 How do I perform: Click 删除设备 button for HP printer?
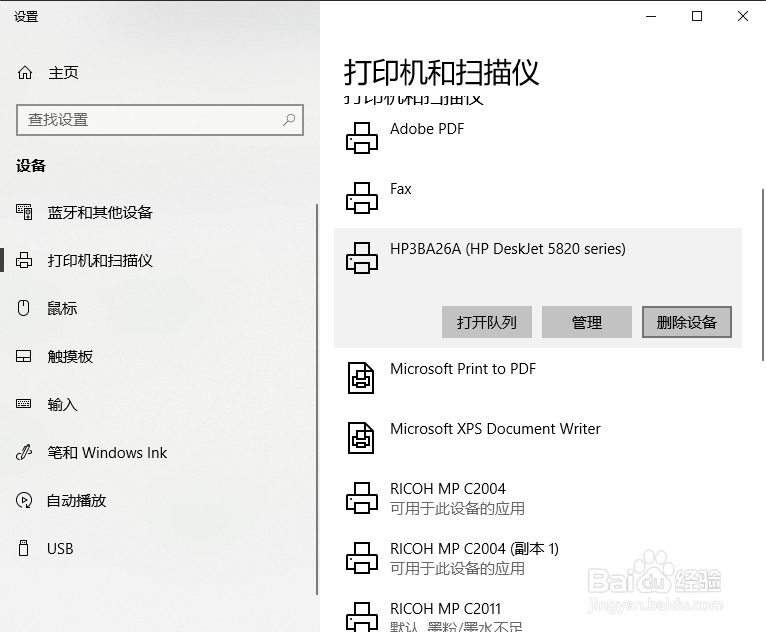(x=686, y=322)
